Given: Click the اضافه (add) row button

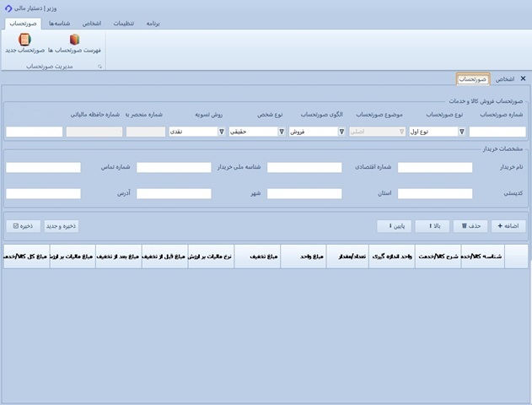Looking at the screenshot, I should (511, 226).
